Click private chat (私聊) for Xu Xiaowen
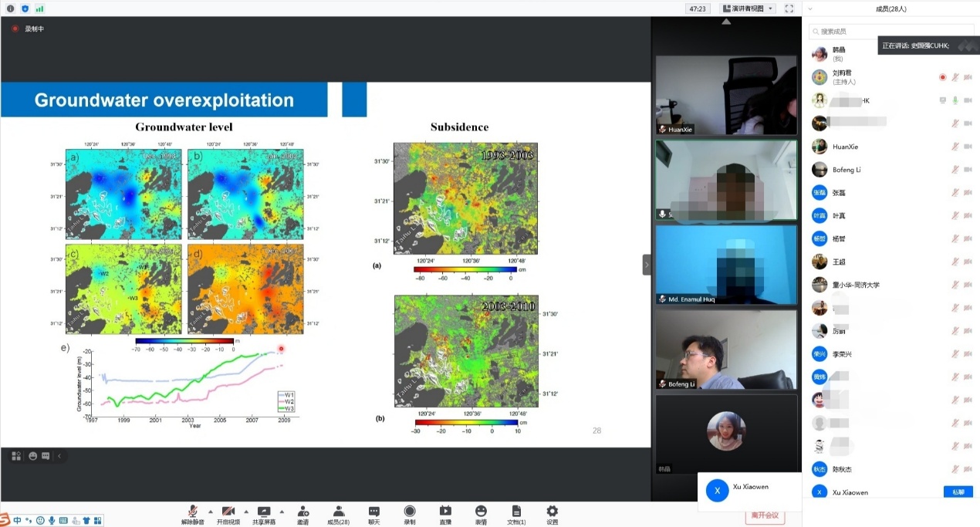This screenshot has width=980, height=527. [958, 492]
